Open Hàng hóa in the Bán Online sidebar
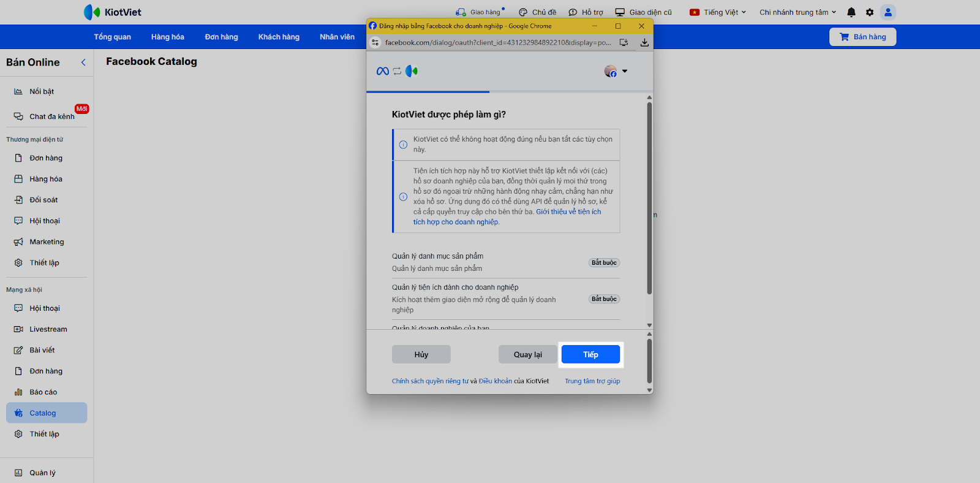Screen dimensions: 980x483 coord(47,179)
